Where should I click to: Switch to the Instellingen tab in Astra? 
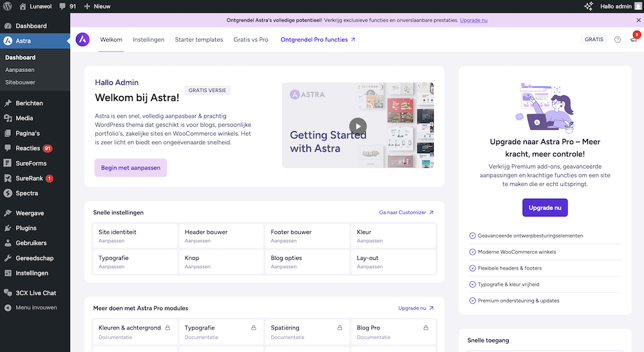click(x=148, y=39)
